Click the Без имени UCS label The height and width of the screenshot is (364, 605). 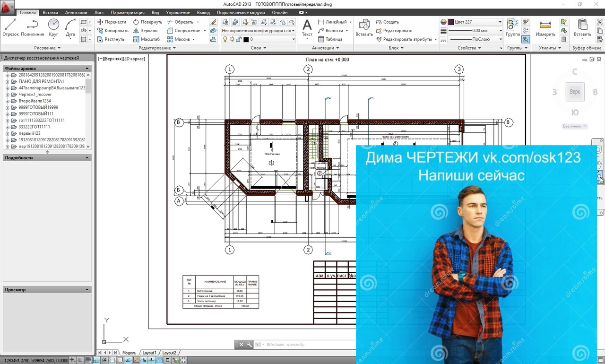click(575, 126)
